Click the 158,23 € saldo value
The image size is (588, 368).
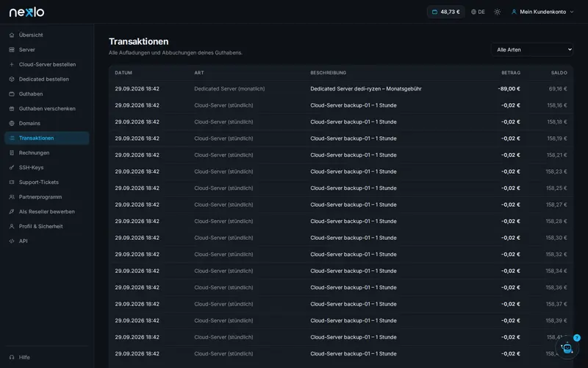(x=556, y=171)
